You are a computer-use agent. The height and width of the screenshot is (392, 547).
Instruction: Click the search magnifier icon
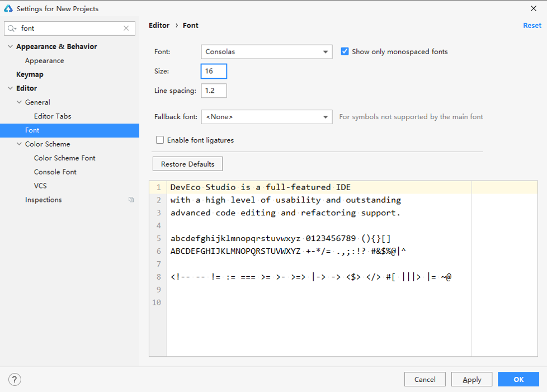pyautogui.click(x=12, y=29)
